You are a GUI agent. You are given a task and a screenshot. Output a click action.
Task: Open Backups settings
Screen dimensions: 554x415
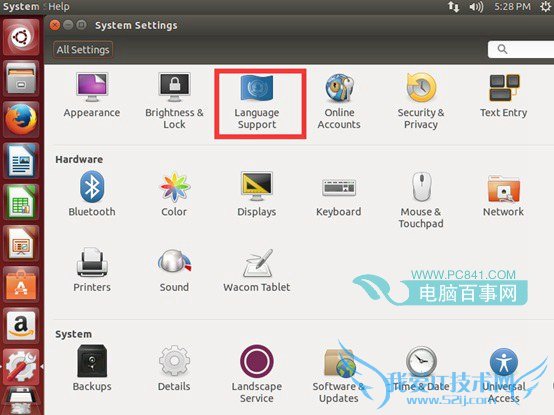(92, 368)
